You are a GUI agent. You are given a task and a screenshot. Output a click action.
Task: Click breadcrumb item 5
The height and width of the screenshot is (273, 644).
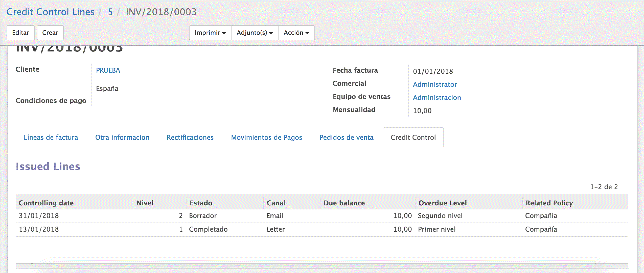(110, 12)
